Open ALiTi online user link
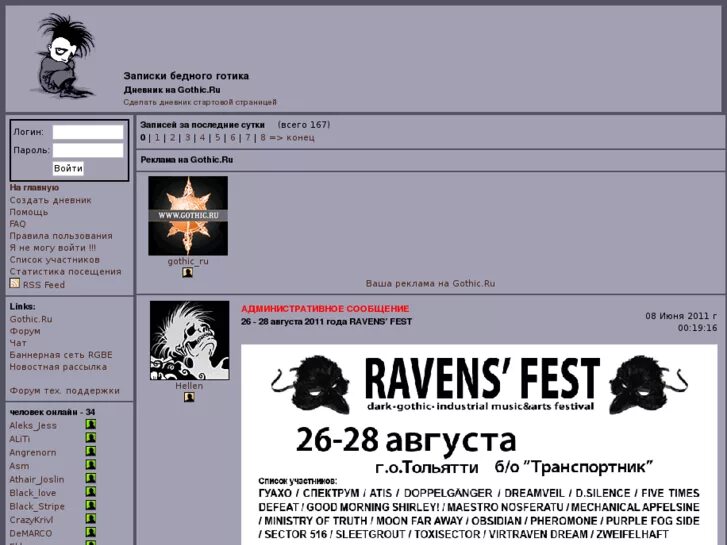The height and width of the screenshot is (545, 727). 20,439
